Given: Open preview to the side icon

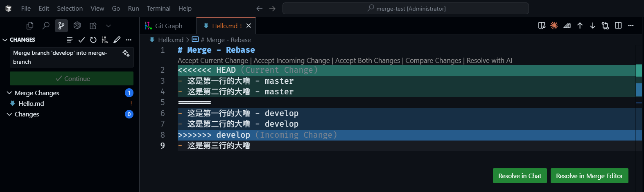Looking at the screenshot, I should 542,26.
